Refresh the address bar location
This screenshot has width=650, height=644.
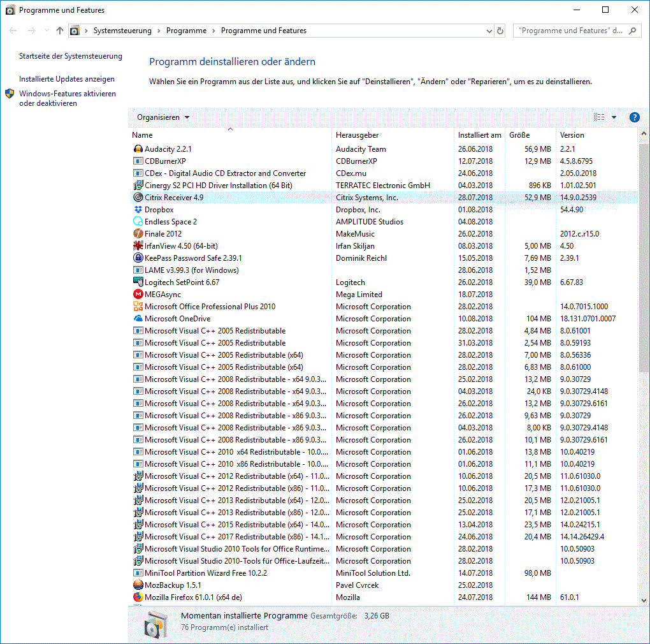point(500,31)
